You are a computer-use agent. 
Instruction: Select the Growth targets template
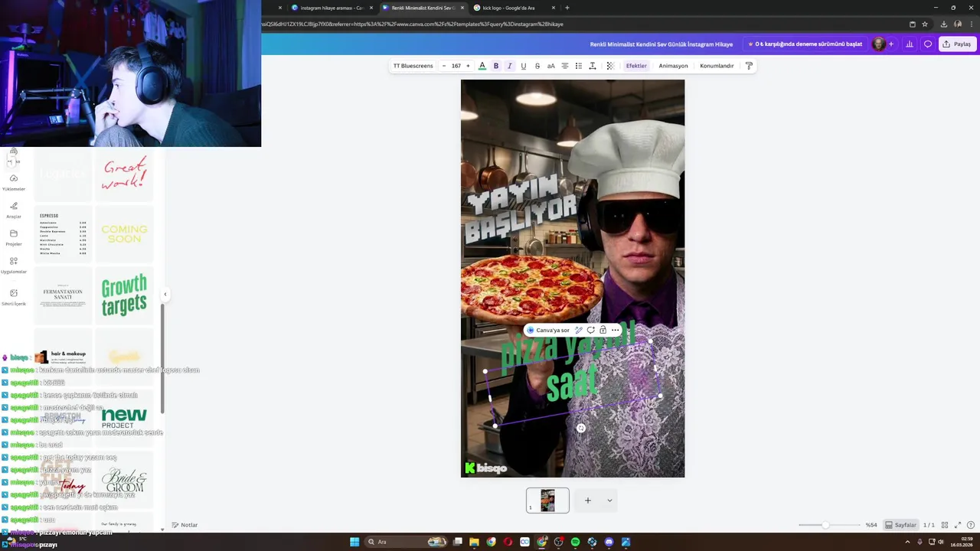click(124, 295)
